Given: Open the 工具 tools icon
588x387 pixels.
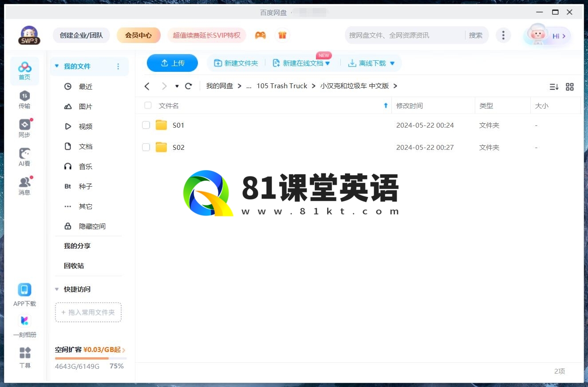Looking at the screenshot, I should click(25, 358).
